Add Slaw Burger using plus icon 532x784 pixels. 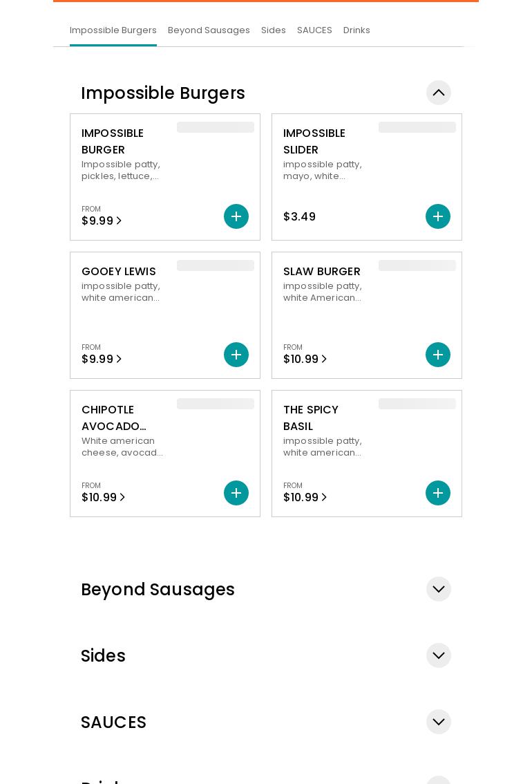pyautogui.click(x=438, y=355)
